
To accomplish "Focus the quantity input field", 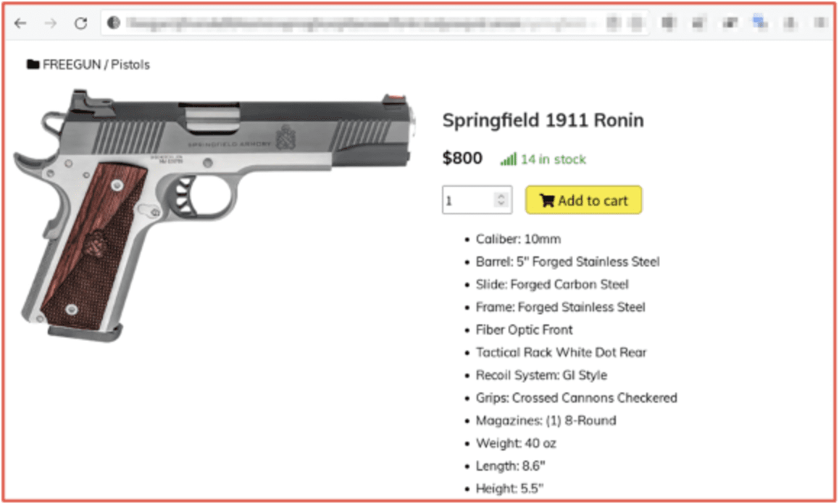I will point(477,200).
